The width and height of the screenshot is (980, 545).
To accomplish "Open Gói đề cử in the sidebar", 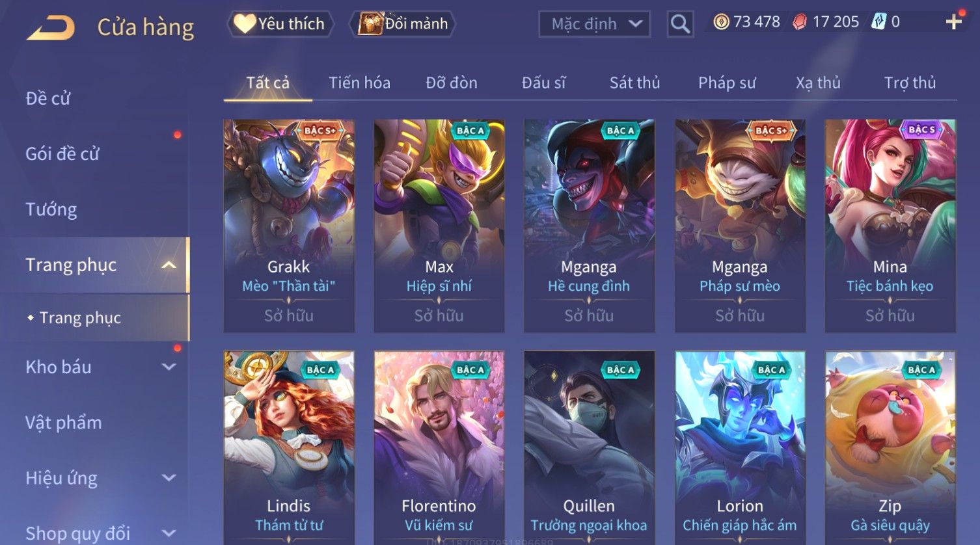I will coord(62,154).
